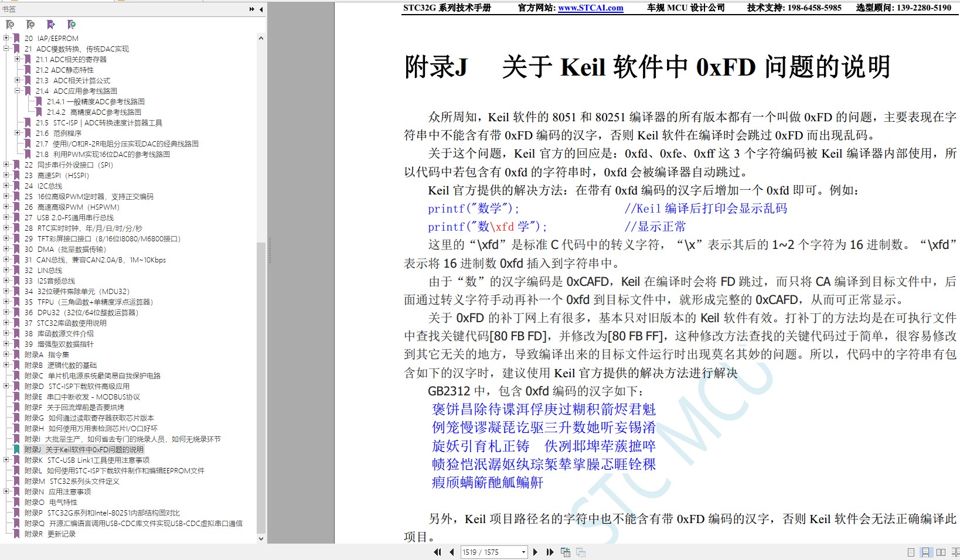This screenshot has width=960, height=560.
Task: Select bookmark 附录R 更新记录
Action: pos(50,534)
